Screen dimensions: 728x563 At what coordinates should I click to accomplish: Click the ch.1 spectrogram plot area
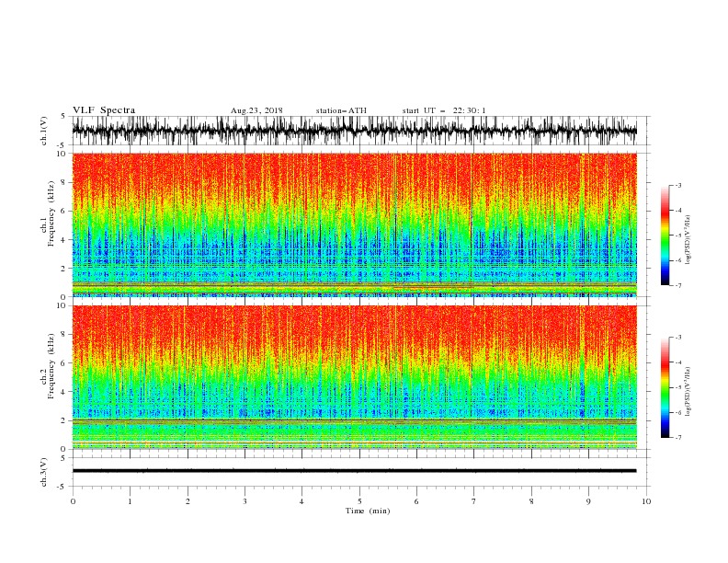pos(354,224)
